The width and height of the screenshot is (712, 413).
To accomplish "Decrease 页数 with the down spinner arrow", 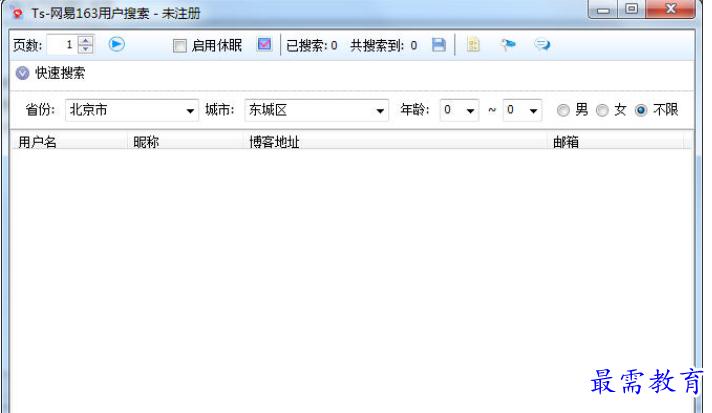I will click(85, 49).
